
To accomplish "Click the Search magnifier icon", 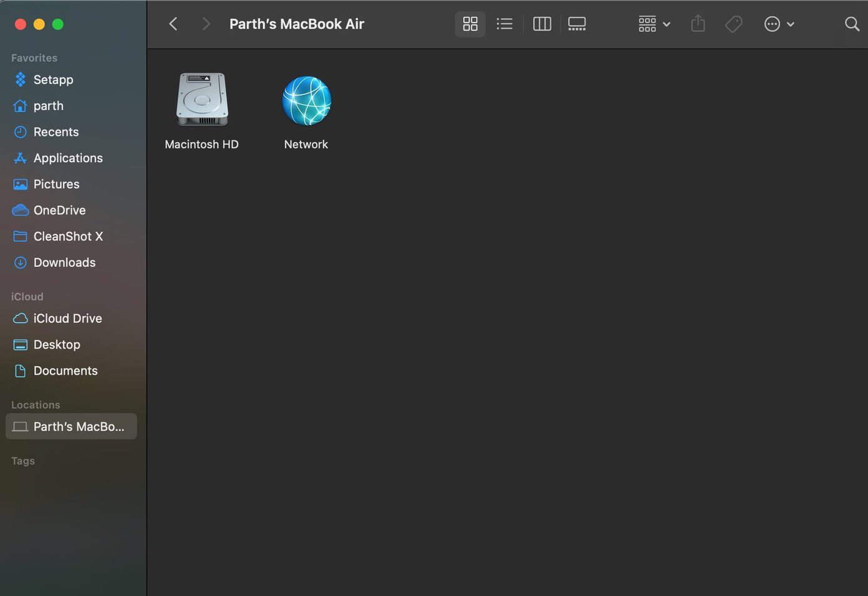I will tap(852, 24).
